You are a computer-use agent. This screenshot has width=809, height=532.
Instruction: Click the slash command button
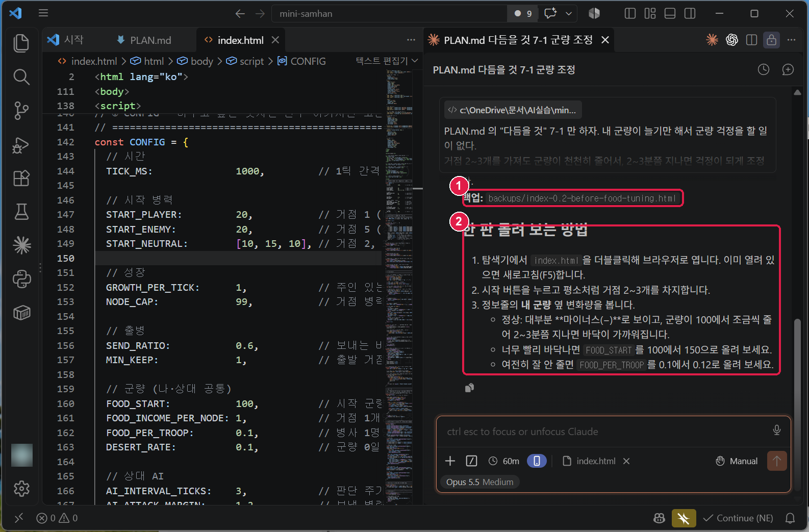tap(472, 461)
